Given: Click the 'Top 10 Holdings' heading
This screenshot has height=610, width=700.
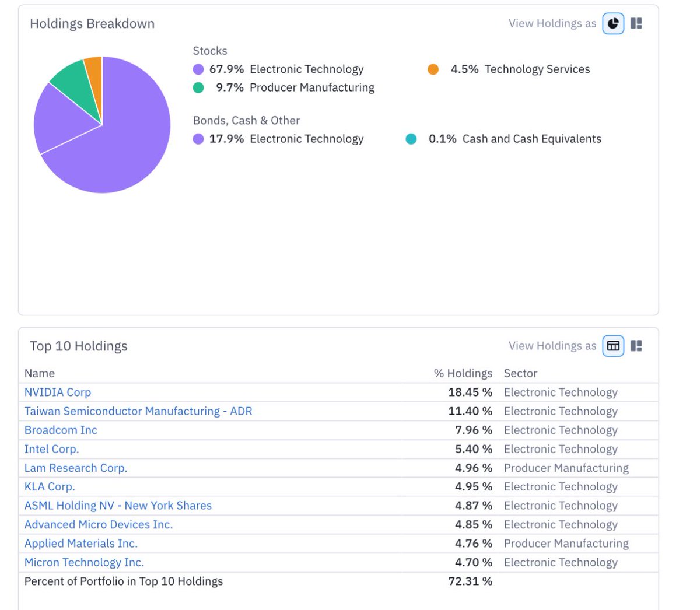Looking at the screenshot, I should [79, 346].
